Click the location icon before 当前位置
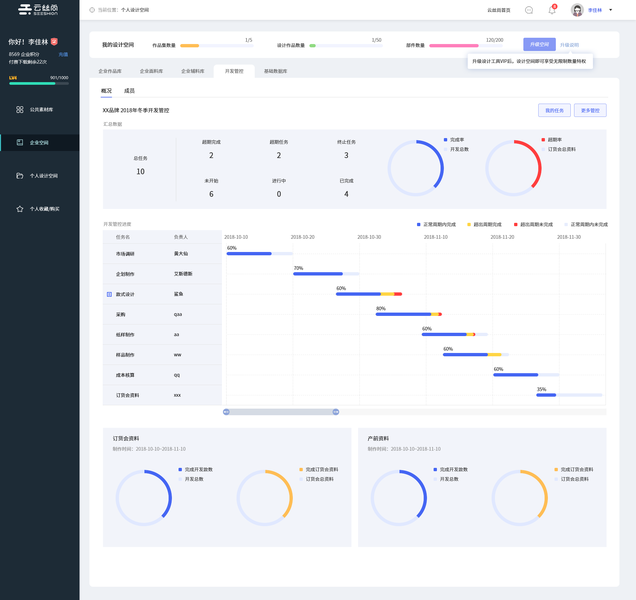The width and height of the screenshot is (636, 600). click(92, 10)
